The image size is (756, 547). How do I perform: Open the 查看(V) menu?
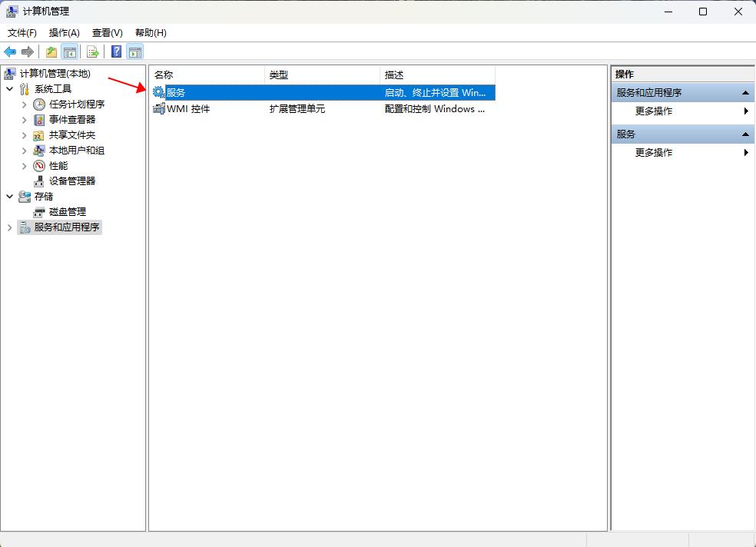[x=107, y=33]
